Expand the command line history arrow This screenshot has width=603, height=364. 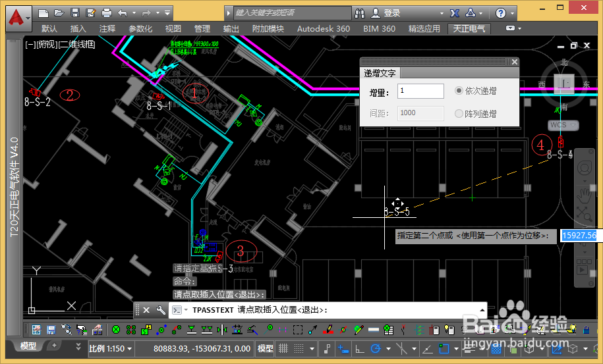pyautogui.click(x=482, y=310)
